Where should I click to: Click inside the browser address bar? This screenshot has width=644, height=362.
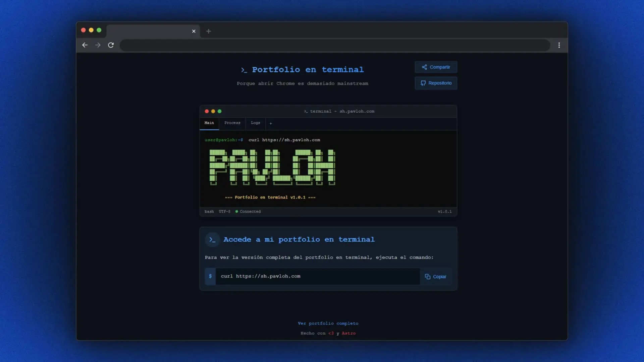(335, 45)
